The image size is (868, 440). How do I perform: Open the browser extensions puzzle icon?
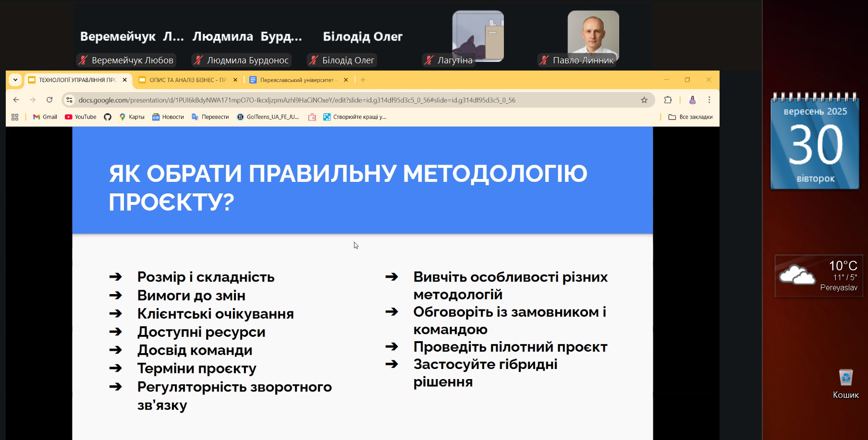[668, 100]
